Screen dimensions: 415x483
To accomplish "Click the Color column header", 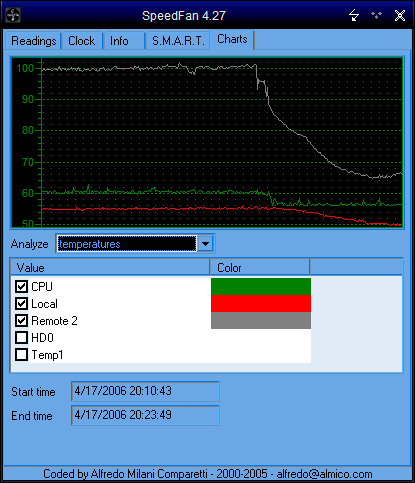I will (x=260, y=268).
